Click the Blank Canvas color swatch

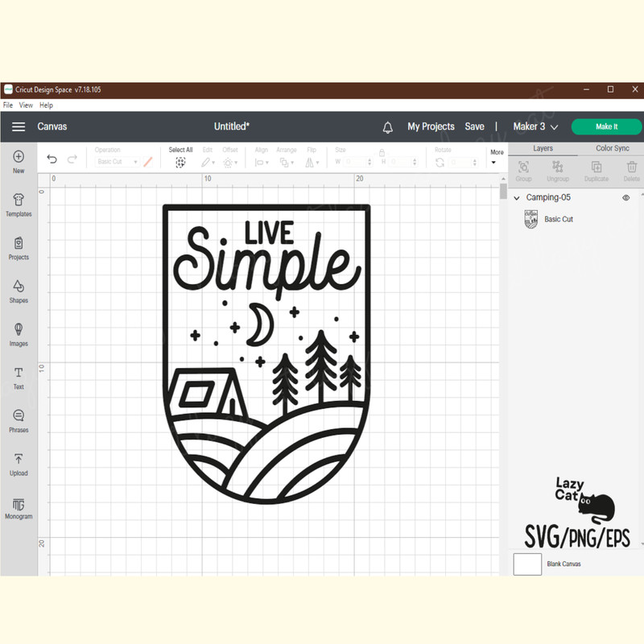(527, 564)
